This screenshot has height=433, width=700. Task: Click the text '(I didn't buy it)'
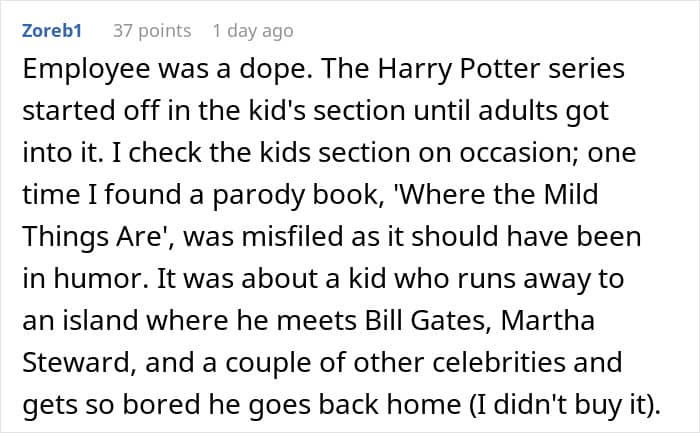562,405
